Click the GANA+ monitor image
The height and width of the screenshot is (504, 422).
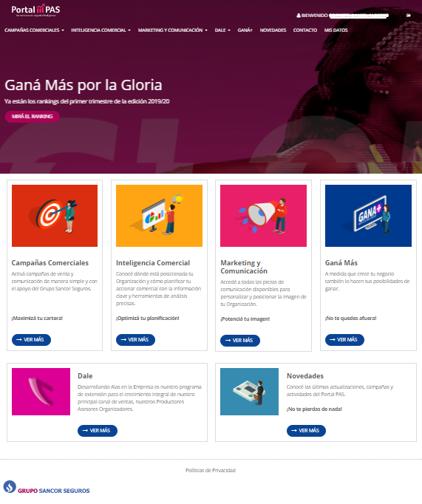click(x=368, y=216)
